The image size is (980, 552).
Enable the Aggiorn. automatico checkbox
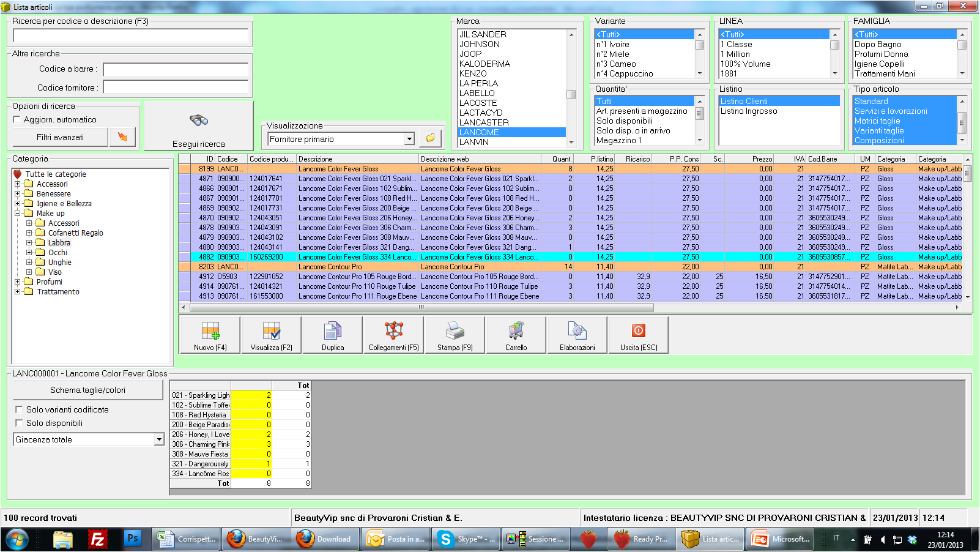click(x=17, y=119)
